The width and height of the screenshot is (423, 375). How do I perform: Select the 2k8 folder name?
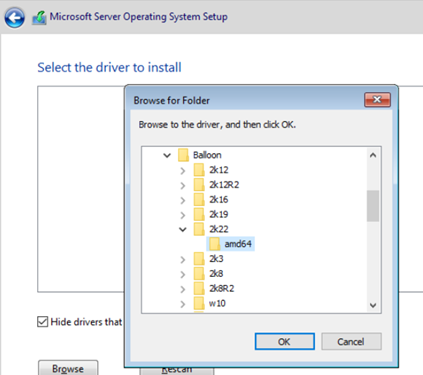[x=216, y=274]
